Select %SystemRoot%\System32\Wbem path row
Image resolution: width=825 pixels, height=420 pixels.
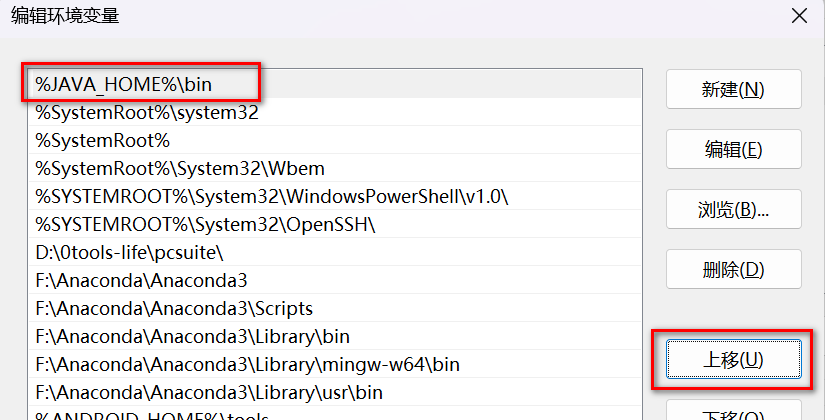click(335, 168)
